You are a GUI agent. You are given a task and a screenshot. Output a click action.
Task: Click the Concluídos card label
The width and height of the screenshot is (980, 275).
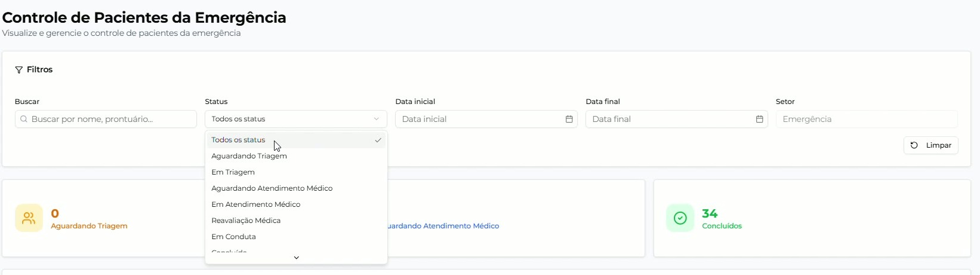pyautogui.click(x=722, y=226)
